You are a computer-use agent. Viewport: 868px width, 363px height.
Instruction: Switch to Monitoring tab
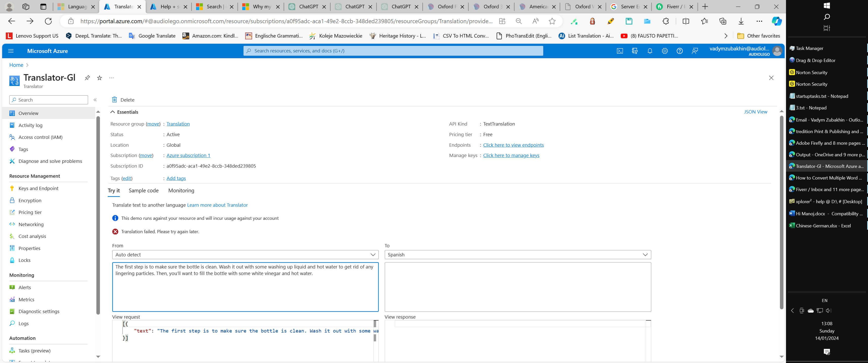pyautogui.click(x=181, y=191)
